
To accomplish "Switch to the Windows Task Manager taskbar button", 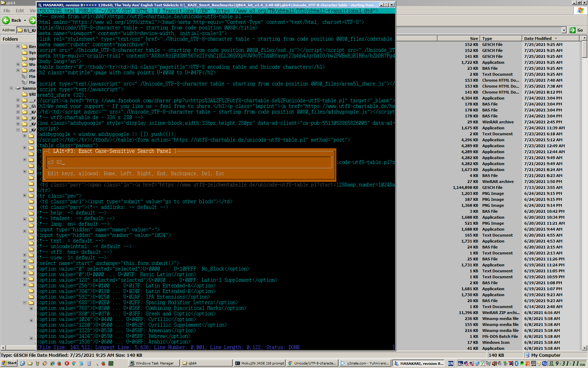I will [x=153, y=363].
